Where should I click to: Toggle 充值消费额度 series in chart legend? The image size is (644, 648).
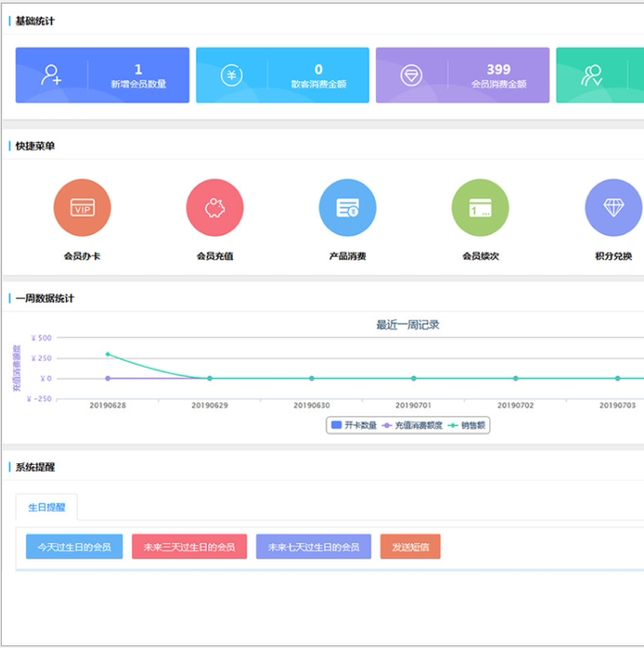(x=412, y=425)
